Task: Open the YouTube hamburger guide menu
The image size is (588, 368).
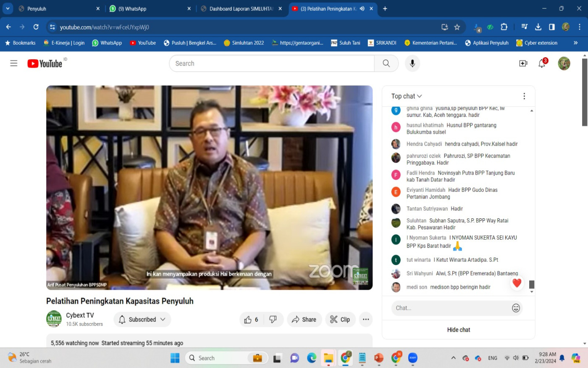Action: [14, 64]
